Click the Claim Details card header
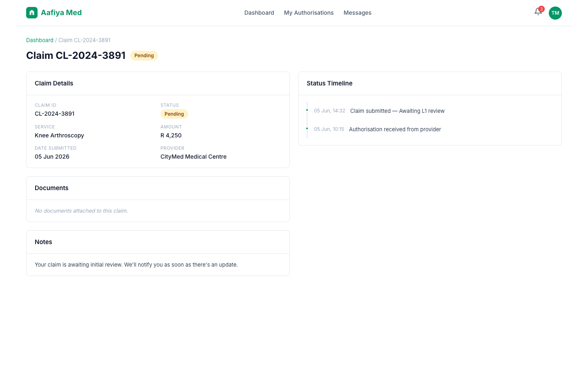This screenshot has height=368, width=588. click(x=158, y=83)
